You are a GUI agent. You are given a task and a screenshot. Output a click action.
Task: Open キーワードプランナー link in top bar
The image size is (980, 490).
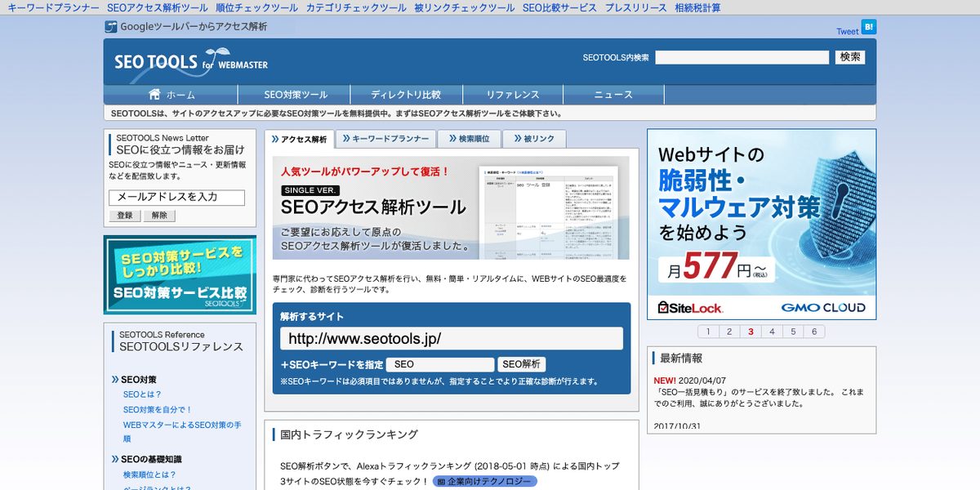(53, 8)
